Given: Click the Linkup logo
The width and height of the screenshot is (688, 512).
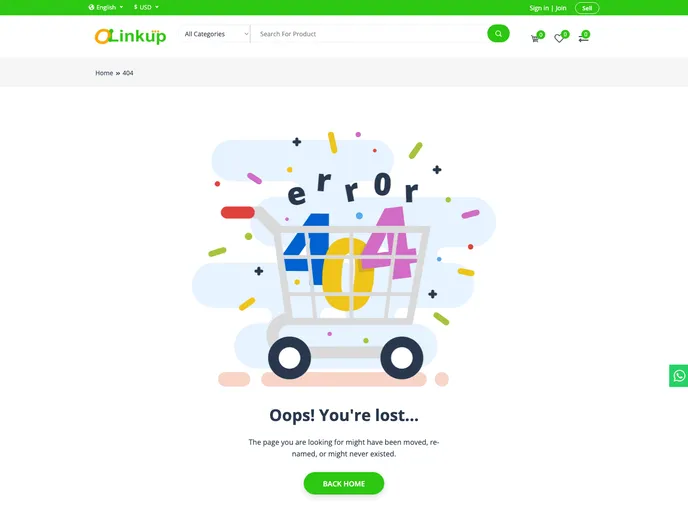Looking at the screenshot, I should click(x=130, y=36).
